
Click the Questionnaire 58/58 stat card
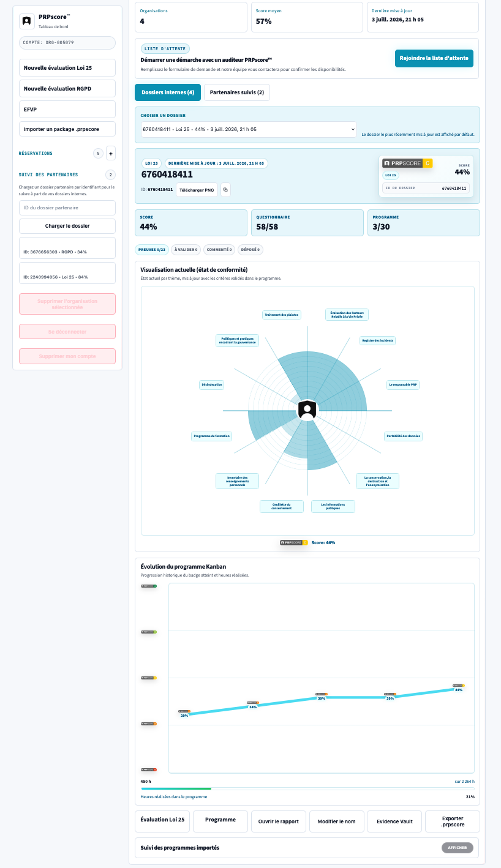[307, 223]
